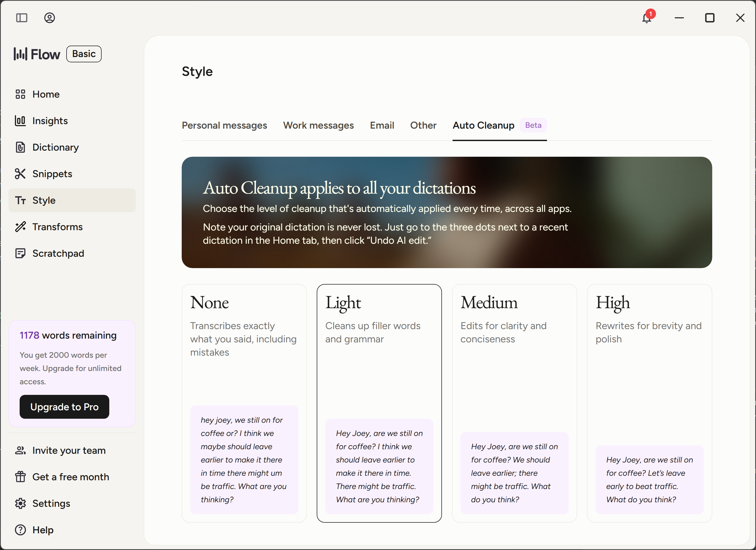Image resolution: width=756 pixels, height=550 pixels.
Task: Select the None cleanup level card
Action: [x=244, y=403]
